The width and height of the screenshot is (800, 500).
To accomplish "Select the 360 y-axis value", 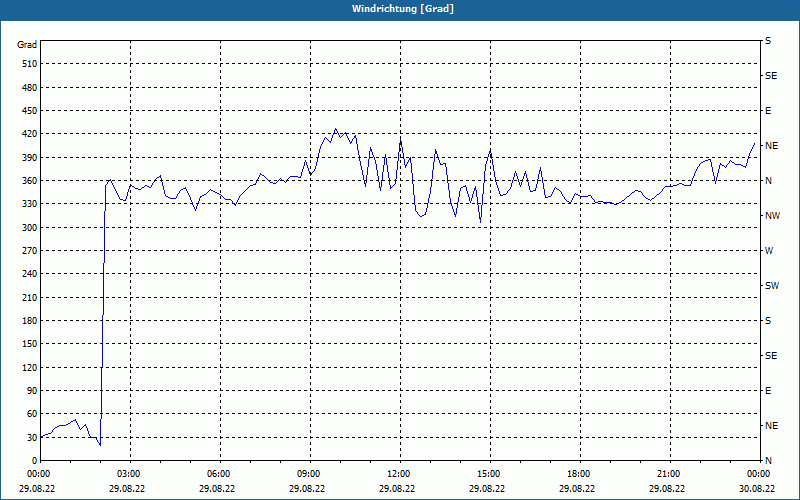I will (30, 181).
